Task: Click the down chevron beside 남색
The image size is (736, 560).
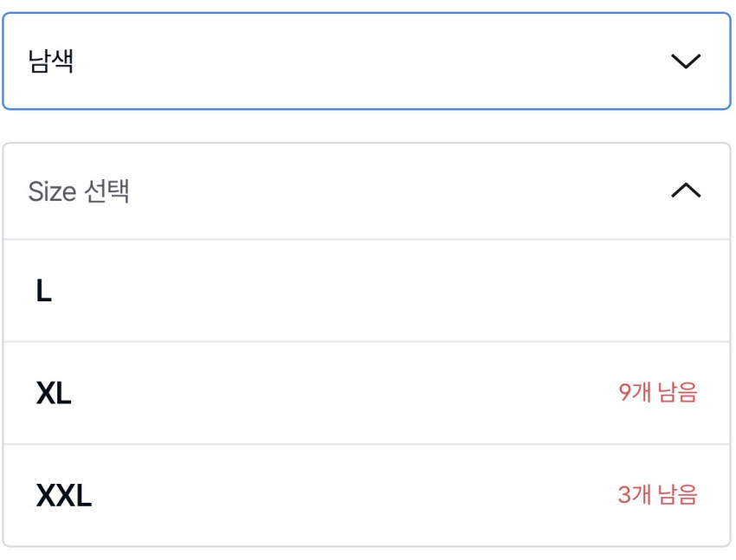Action: pyautogui.click(x=685, y=61)
